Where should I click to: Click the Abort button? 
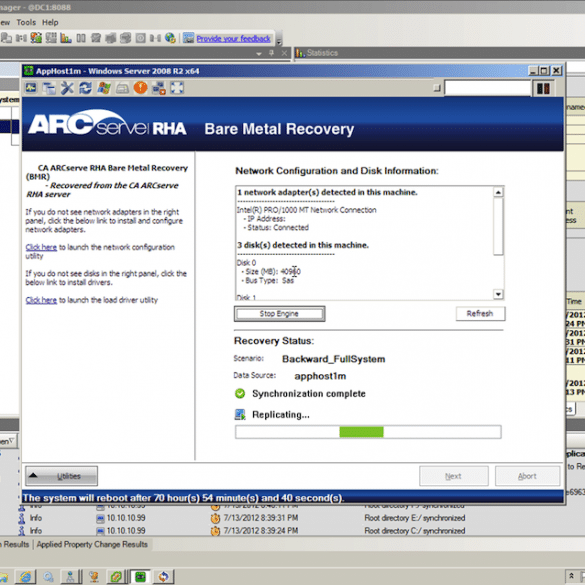click(527, 476)
